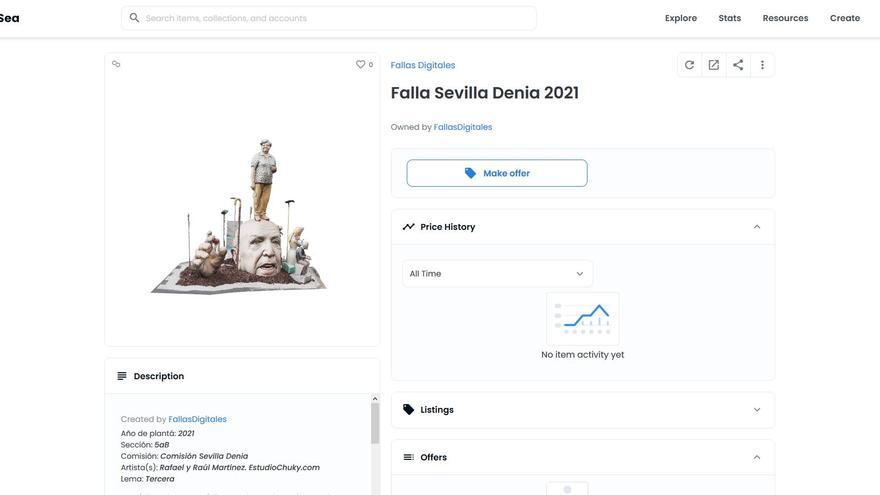
Task: Collapse the Offers section
Action: pos(757,457)
